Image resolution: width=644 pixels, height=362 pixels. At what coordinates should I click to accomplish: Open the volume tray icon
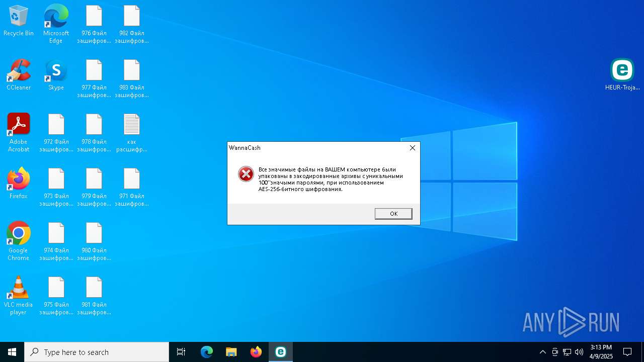coord(579,352)
